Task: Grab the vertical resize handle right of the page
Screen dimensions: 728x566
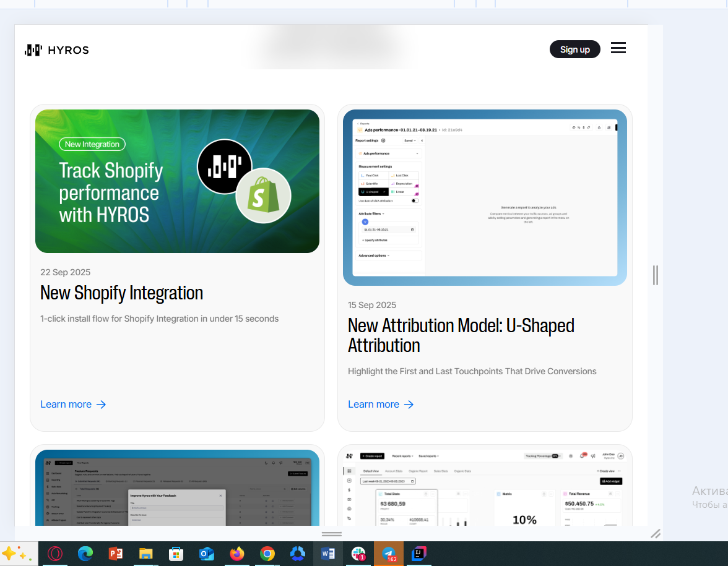Action: point(655,275)
